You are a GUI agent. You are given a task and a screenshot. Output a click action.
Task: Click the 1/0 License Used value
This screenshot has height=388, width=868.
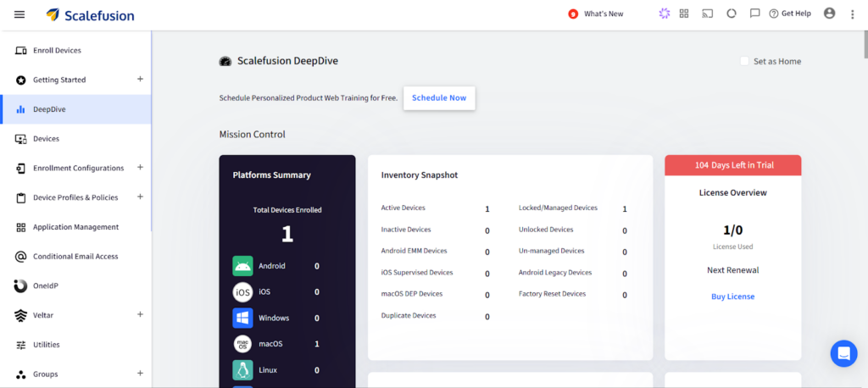point(732,230)
